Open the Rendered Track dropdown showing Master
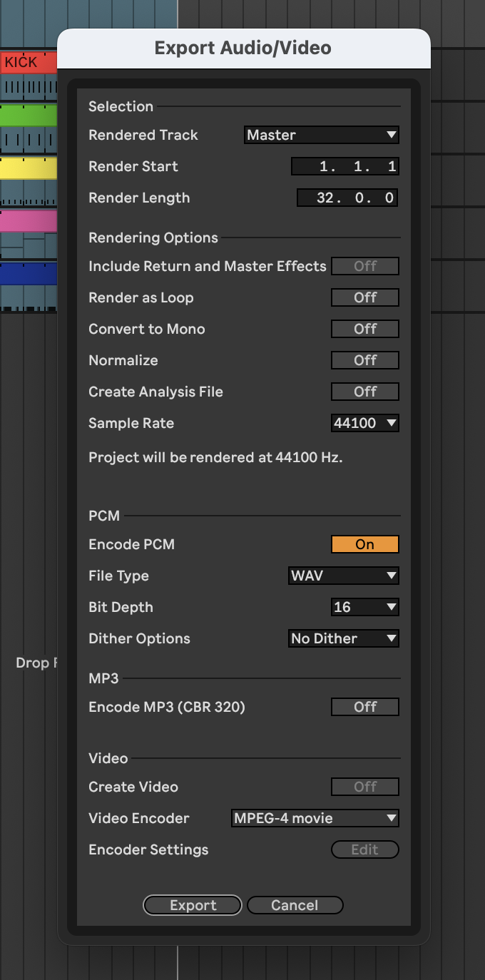 (320, 135)
